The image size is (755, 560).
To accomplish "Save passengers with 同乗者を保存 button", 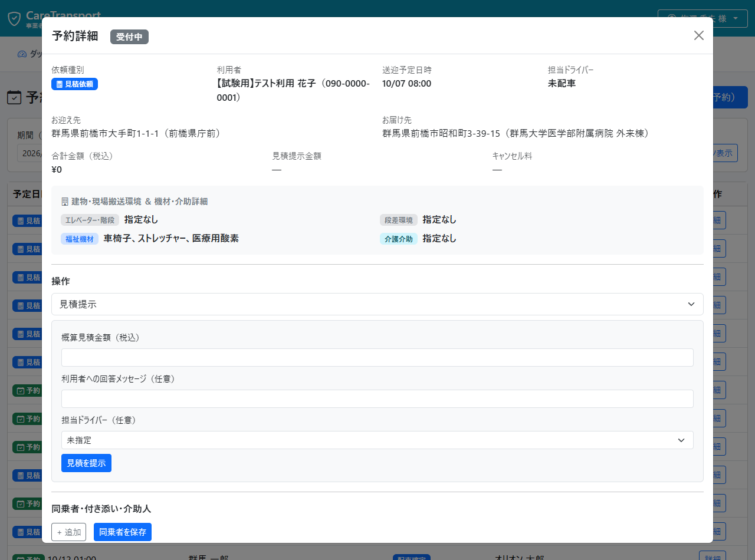I will [x=123, y=532].
